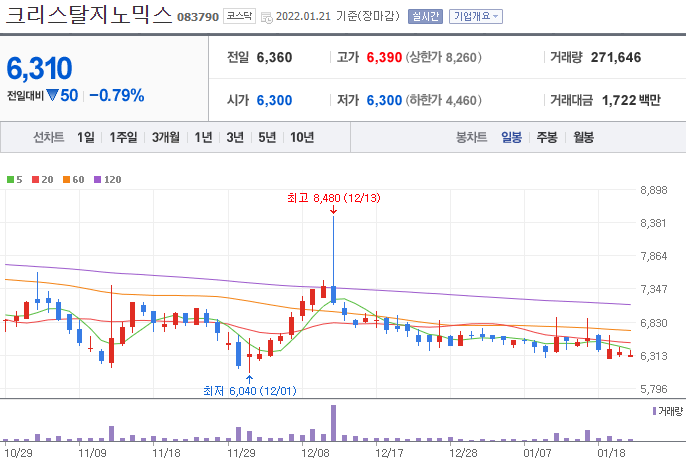Click the 최고 8,480 (12/13) high label
This screenshot has width=686, height=461.
pos(334,198)
